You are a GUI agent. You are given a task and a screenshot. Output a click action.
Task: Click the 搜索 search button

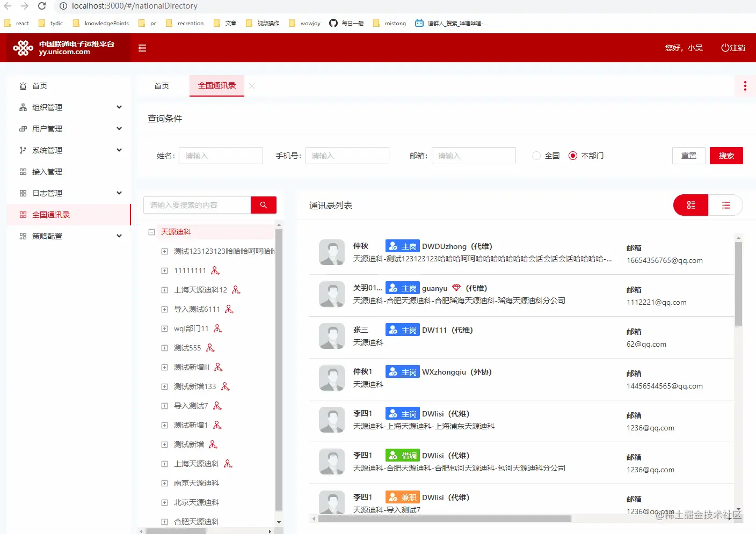click(x=726, y=156)
